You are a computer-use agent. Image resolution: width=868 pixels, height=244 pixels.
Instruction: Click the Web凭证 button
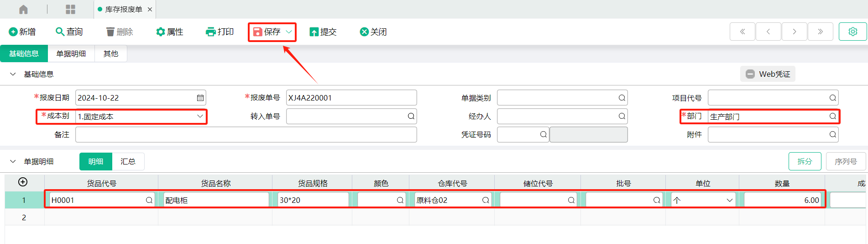click(x=768, y=74)
